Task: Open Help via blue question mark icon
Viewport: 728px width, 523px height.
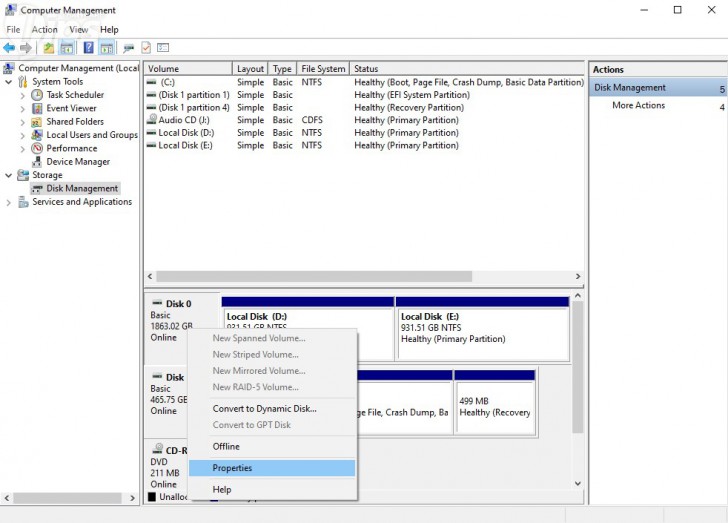Action: [x=88, y=47]
